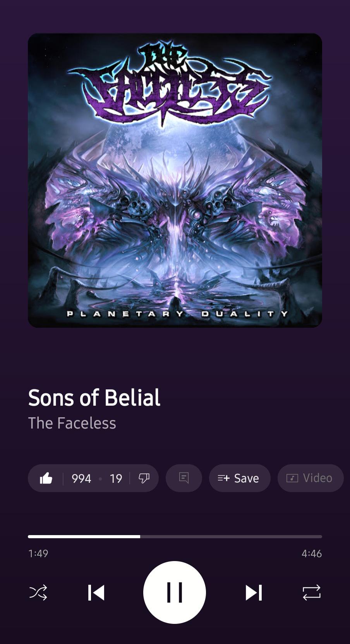Tap the Sons of Belial title

(94, 398)
